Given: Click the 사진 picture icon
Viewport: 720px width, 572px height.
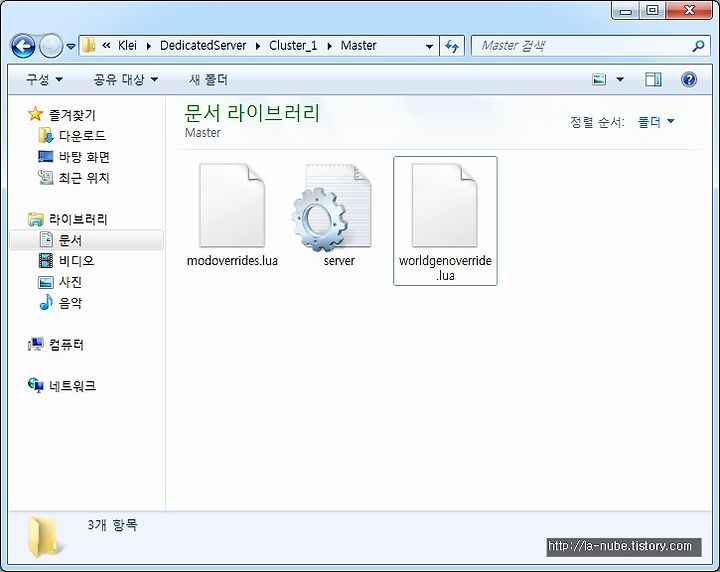Looking at the screenshot, I should point(45,282).
